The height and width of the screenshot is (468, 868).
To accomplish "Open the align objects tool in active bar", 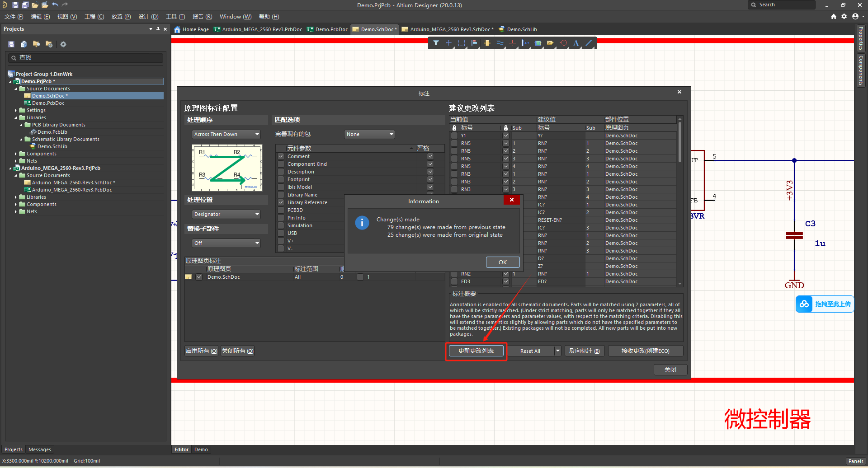I will pyautogui.click(x=474, y=43).
